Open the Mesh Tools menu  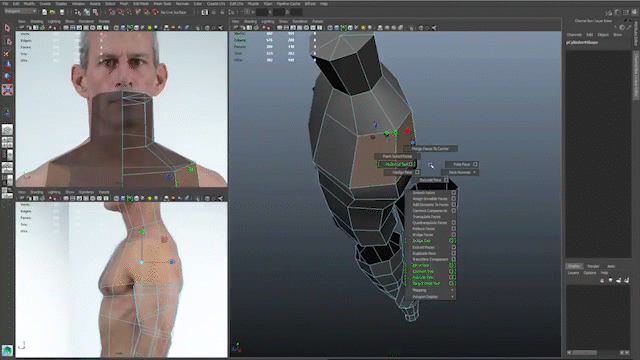click(162, 4)
